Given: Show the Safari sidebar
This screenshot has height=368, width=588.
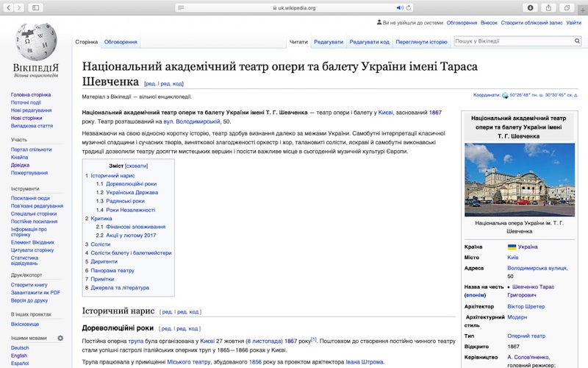Looking at the screenshot, I should click(x=35, y=7).
